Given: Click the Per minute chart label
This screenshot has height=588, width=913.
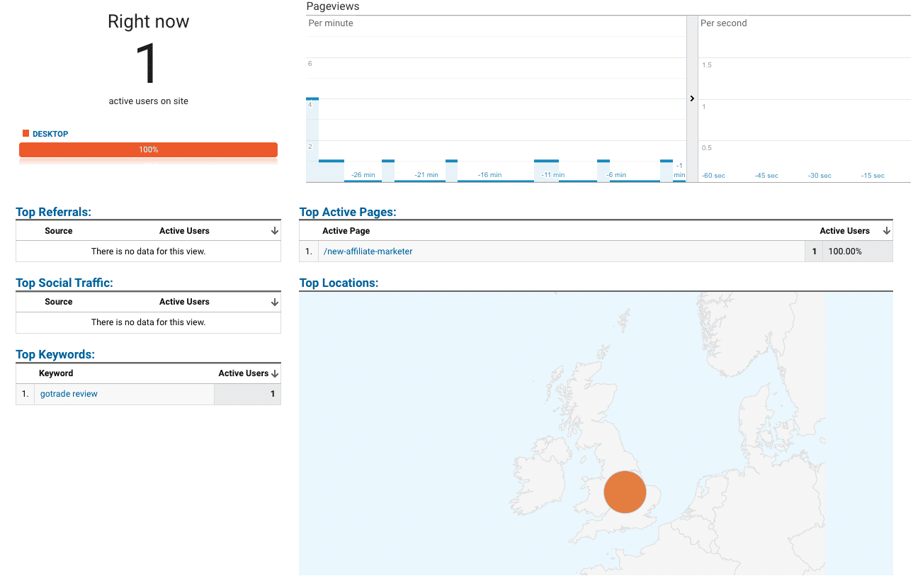Looking at the screenshot, I should [x=331, y=23].
